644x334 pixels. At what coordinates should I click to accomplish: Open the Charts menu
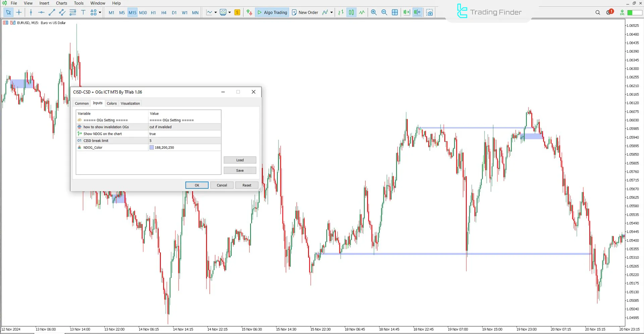pyautogui.click(x=61, y=3)
